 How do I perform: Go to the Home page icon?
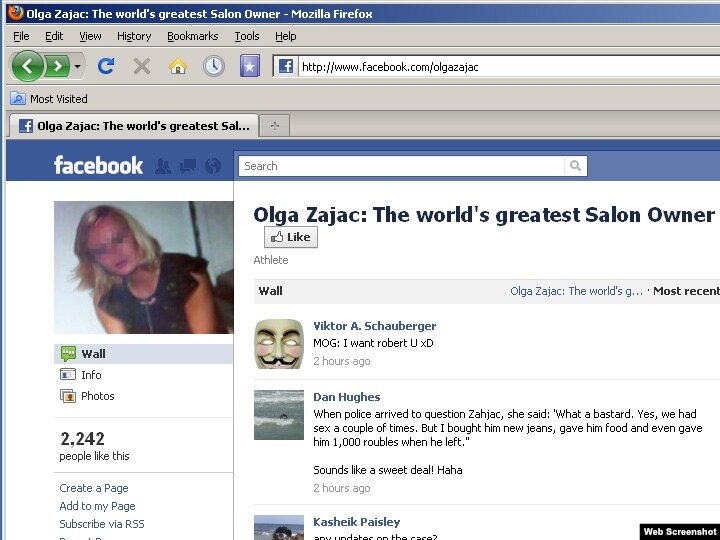click(x=178, y=67)
